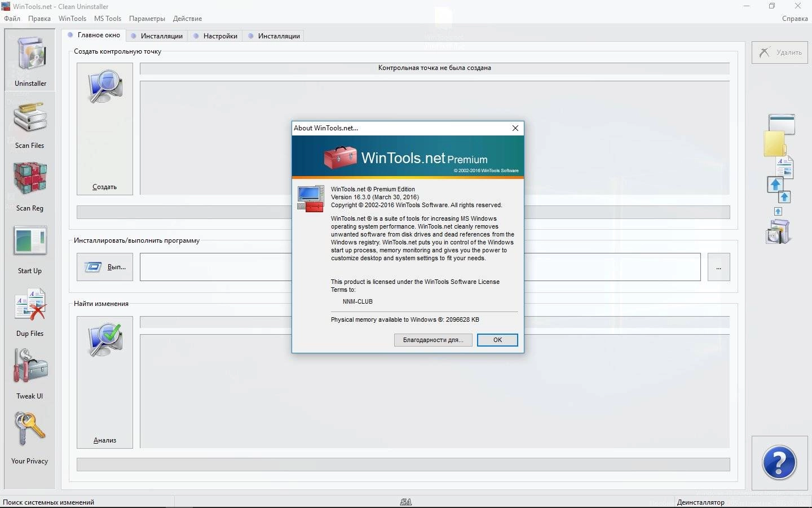Switch to the first Инсталляции tab
The width and height of the screenshot is (812, 508).
coord(157,36)
